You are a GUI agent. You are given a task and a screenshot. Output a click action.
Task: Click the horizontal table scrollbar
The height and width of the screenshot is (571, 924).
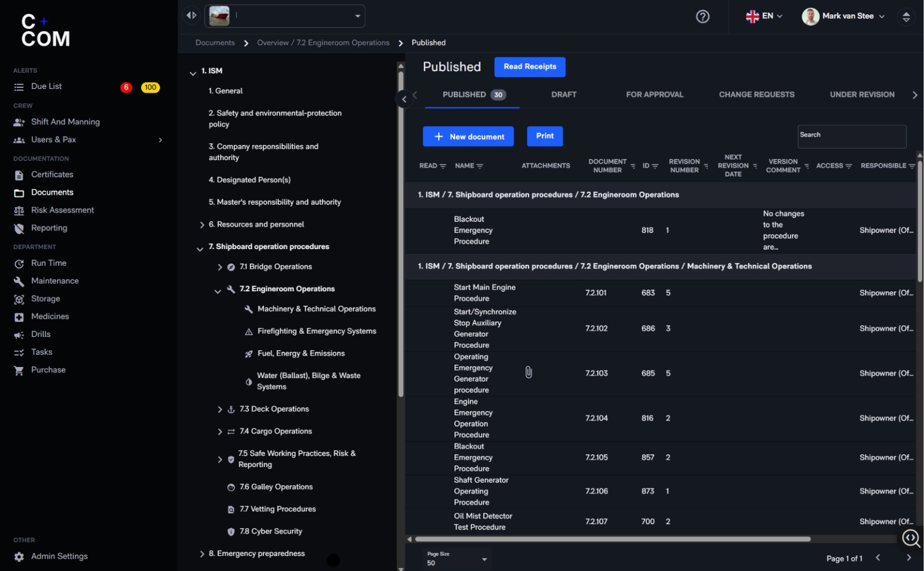click(x=613, y=539)
